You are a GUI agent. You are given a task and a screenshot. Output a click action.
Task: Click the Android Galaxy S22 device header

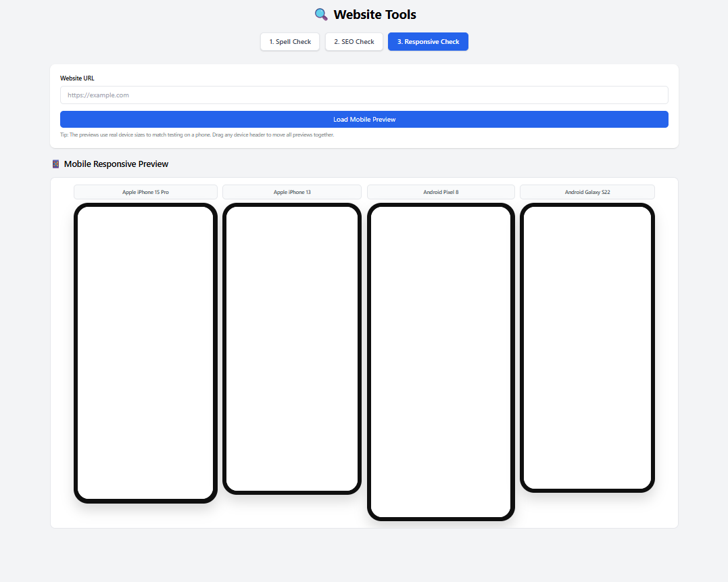[x=587, y=192]
